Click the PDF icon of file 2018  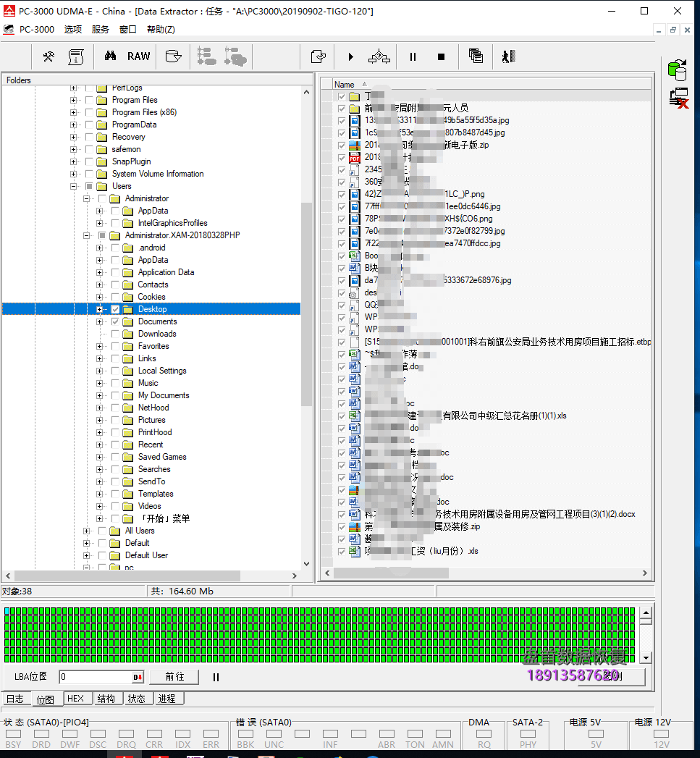point(355,158)
